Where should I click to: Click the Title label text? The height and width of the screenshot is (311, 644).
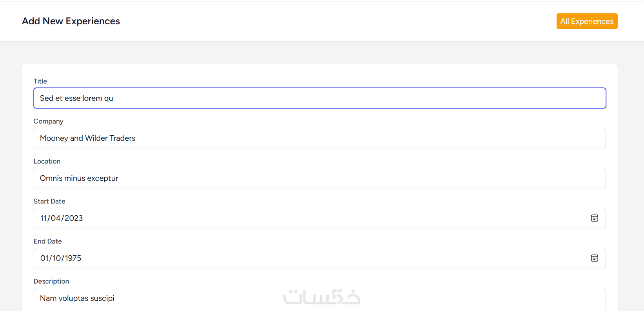[40, 81]
